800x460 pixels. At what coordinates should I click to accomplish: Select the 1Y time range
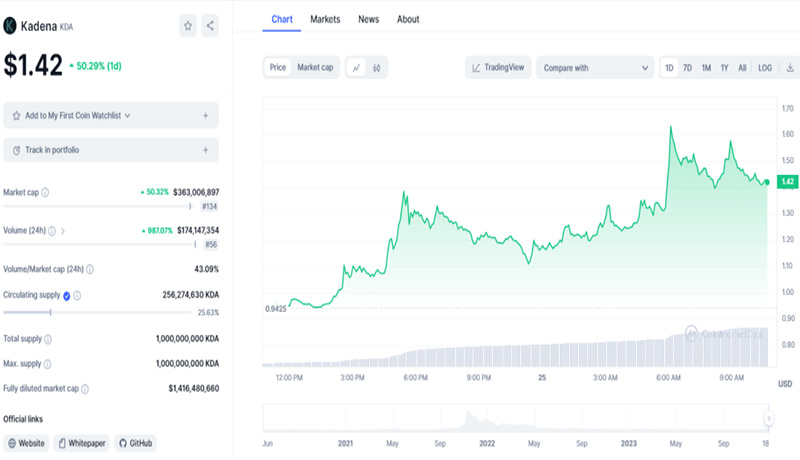coord(724,68)
